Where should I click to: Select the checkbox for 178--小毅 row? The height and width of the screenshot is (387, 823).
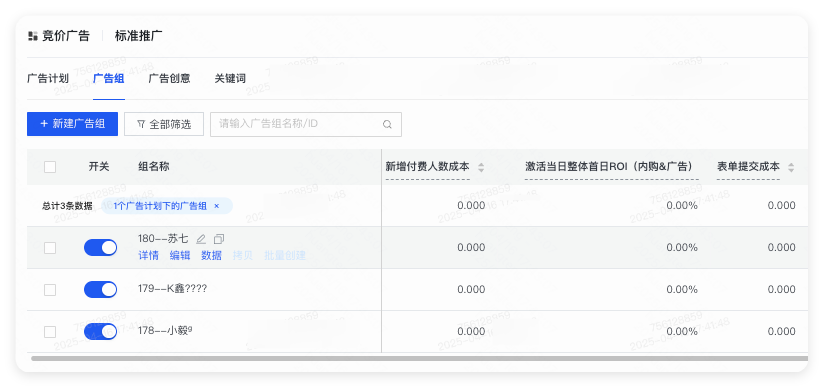(50, 332)
